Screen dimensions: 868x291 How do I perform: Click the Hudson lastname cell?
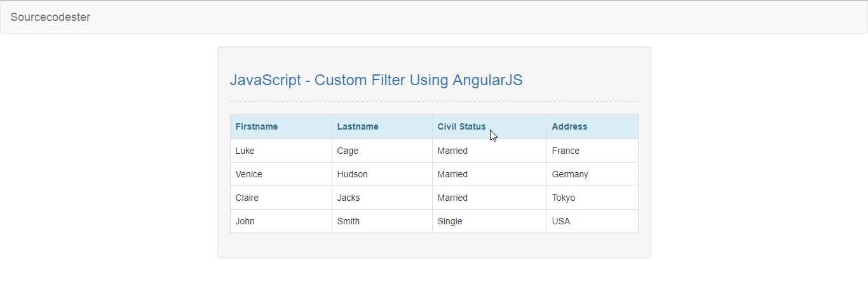pos(382,174)
